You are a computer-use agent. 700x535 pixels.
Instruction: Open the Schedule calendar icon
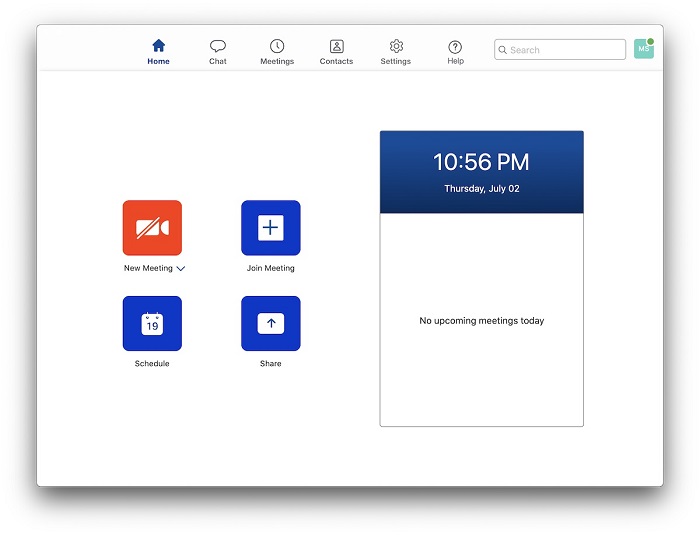tap(152, 323)
